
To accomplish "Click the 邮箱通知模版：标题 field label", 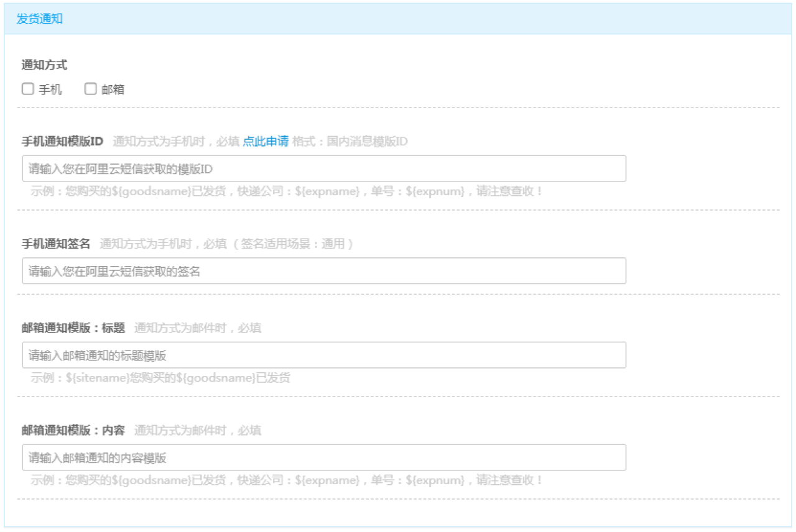I will tap(73, 328).
